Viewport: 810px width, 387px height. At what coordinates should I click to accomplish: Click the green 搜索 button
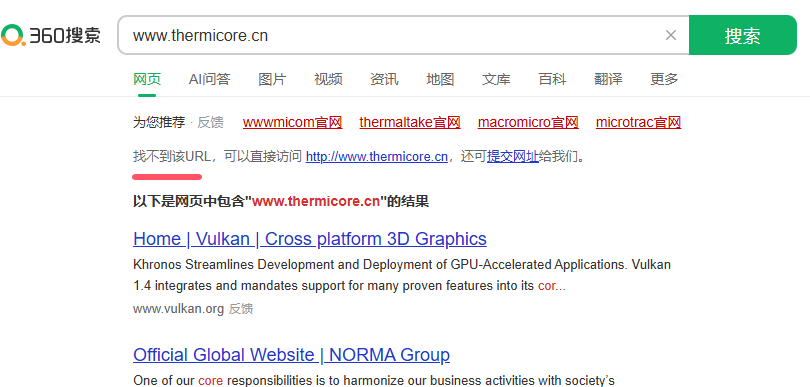point(742,35)
